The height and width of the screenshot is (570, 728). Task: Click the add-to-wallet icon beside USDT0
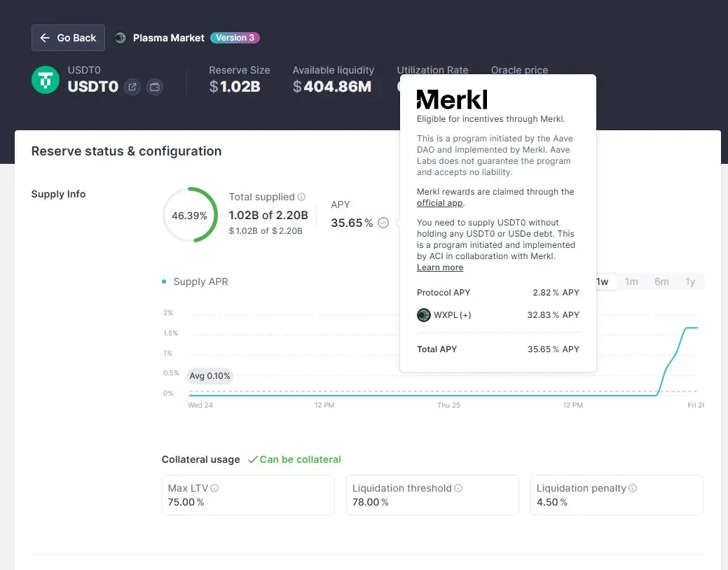(x=155, y=87)
